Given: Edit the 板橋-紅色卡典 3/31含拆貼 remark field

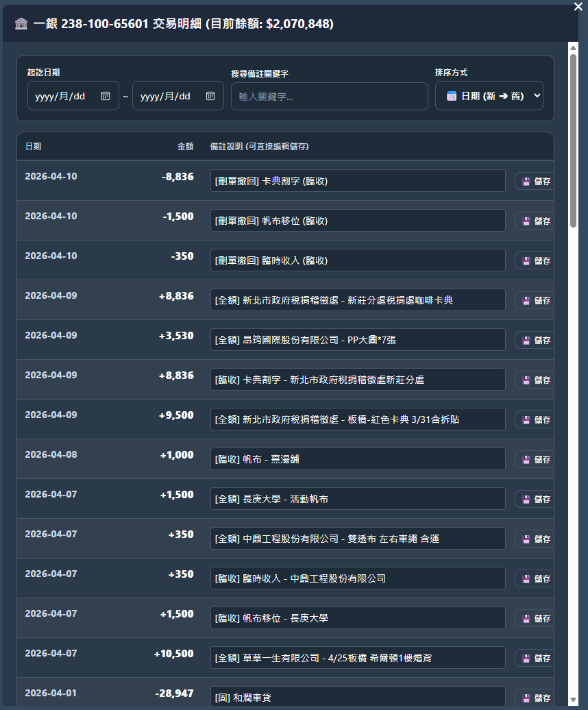Looking at the screenshot, I should pos(357,419).
